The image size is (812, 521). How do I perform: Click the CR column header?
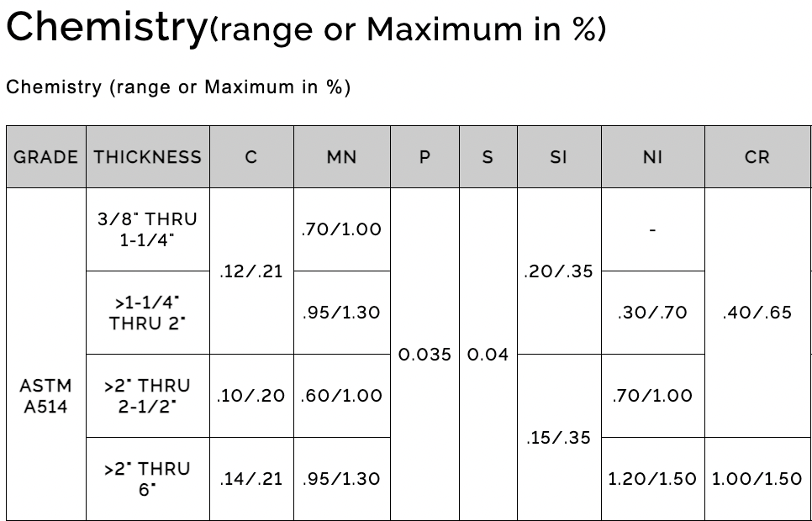tap(757, 157)
